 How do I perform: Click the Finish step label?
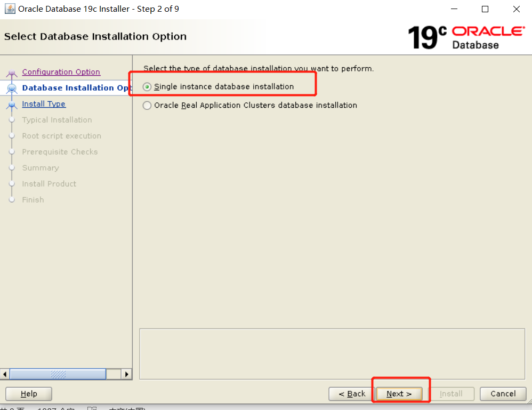coord(33,199)
